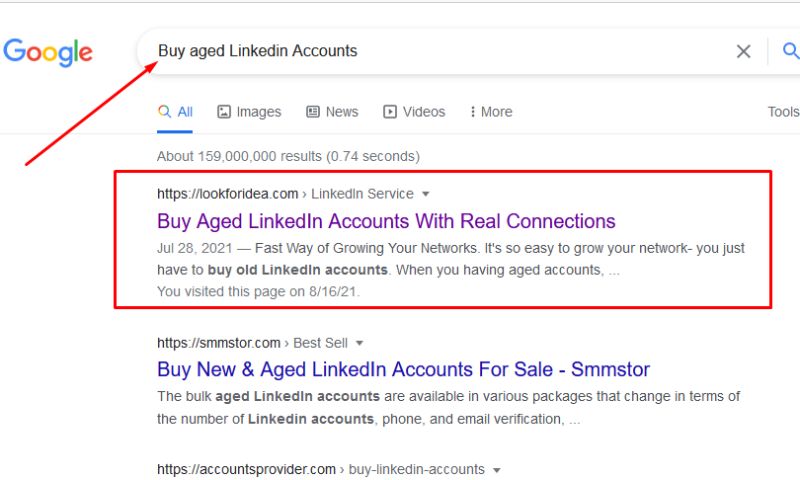Open the Images search tab
The width and height of the screenshot is (800, 480).
coord(249,112)
